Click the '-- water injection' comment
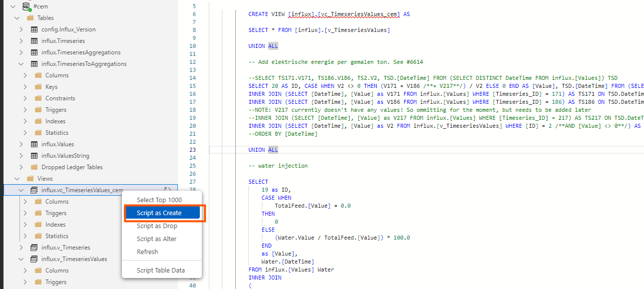The height and width of the screenshot is (289, 644). pyautogui.click(x=278, y=166)
